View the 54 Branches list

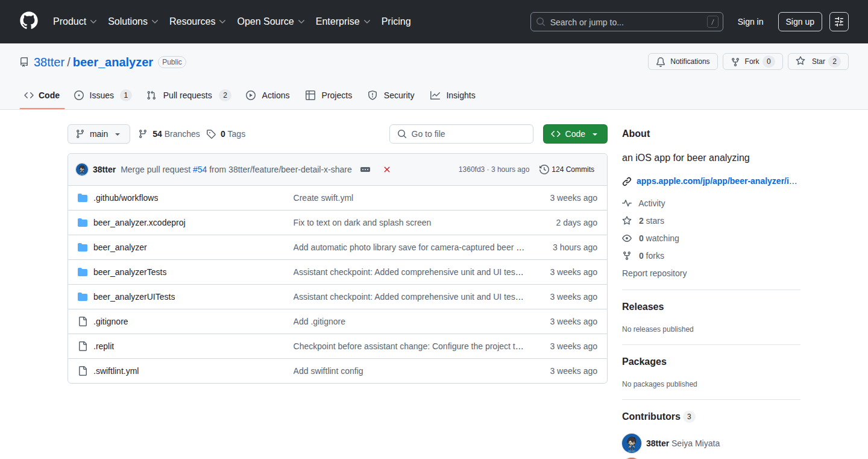pos(169,134)
